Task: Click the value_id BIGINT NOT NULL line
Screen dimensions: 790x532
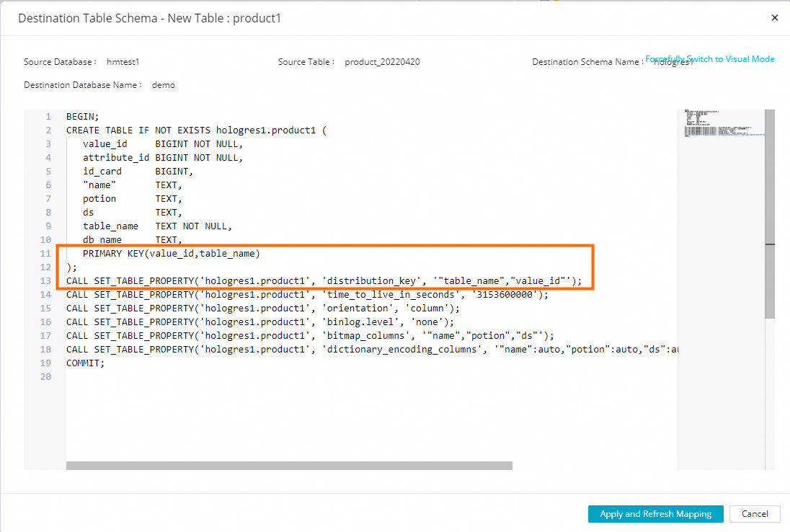Action: pos(163,144)
